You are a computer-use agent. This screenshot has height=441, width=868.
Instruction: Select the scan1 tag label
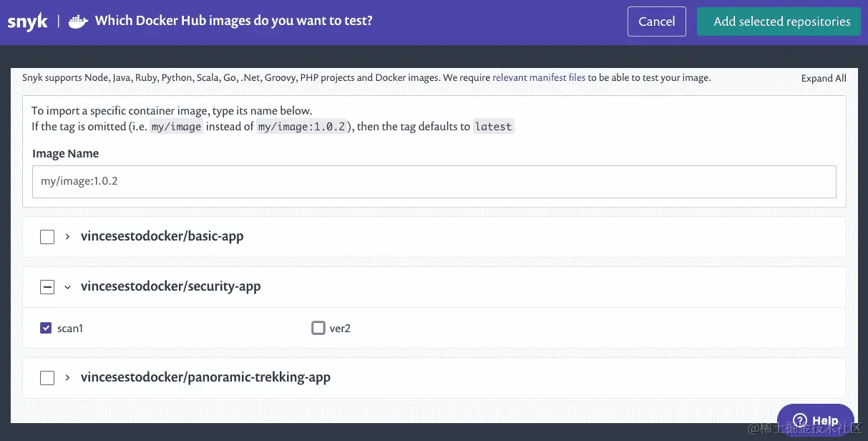[x=70, y=328]
